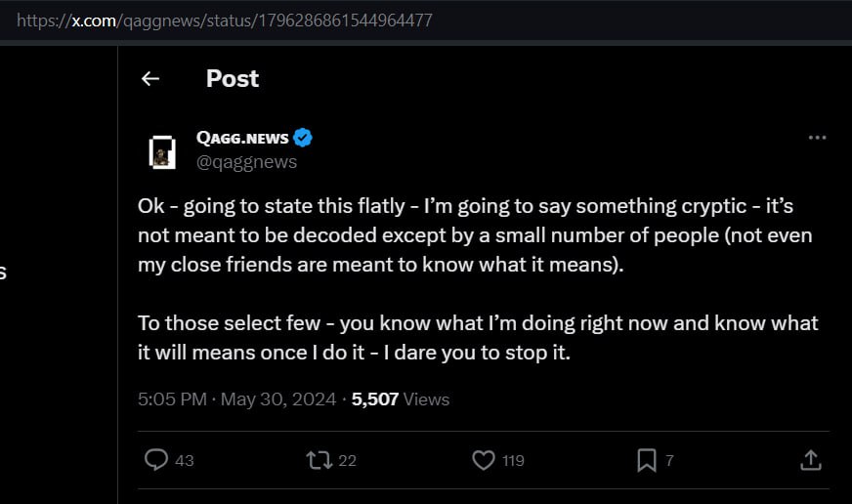This screenshot has width=852, height=504.
Task: Click the 5:05 PM May 30, 2024 timestamp
Action: point(236,399)
